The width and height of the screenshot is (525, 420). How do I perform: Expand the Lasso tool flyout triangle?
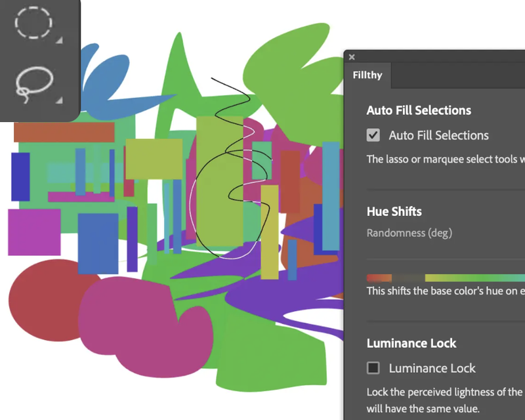(x=59, y=100)
